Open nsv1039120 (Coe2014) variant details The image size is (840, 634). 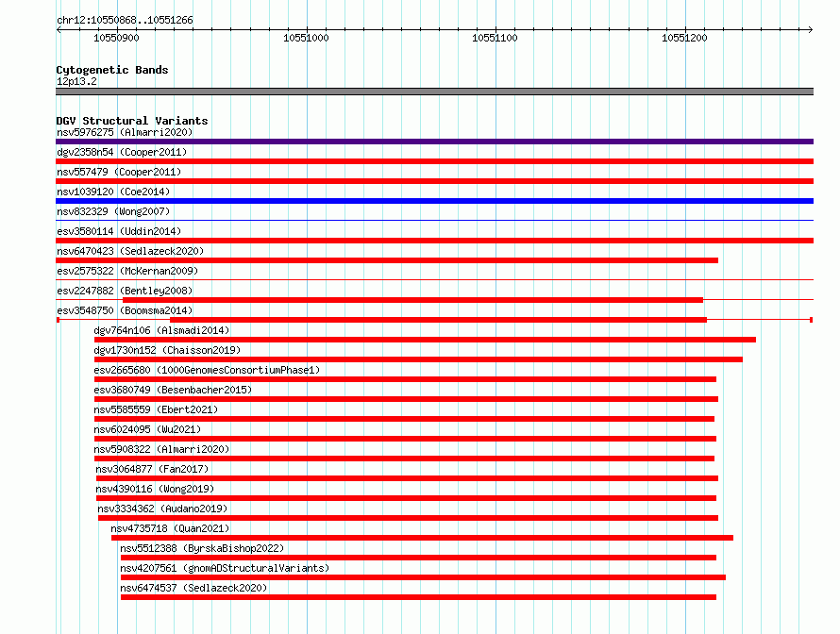(x=113, y=192)
